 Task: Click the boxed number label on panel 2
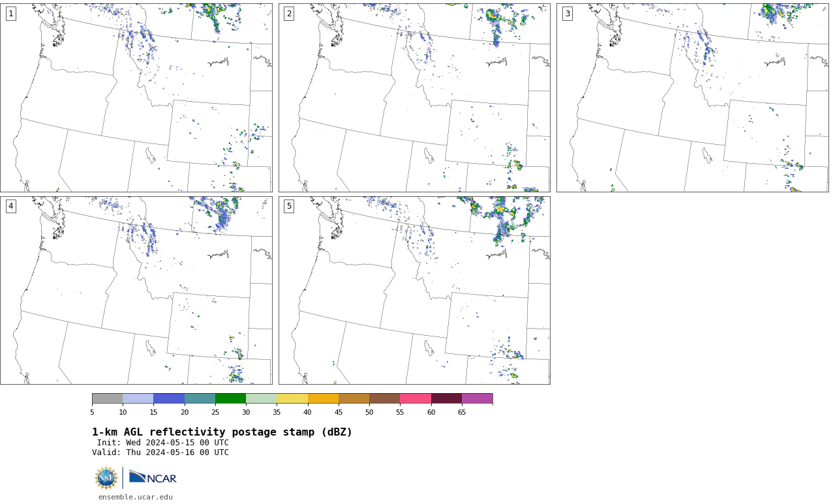click(x=289, y=14)
